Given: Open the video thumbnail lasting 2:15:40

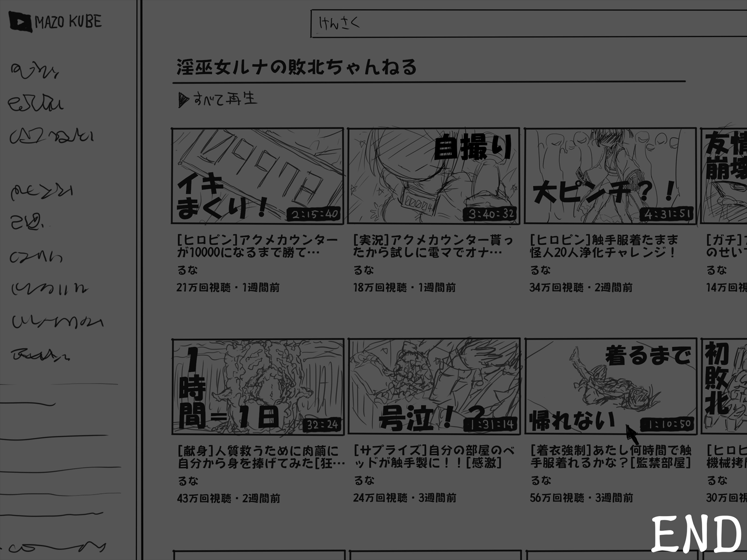Looking at the screenshot, I should pos(258,175).
